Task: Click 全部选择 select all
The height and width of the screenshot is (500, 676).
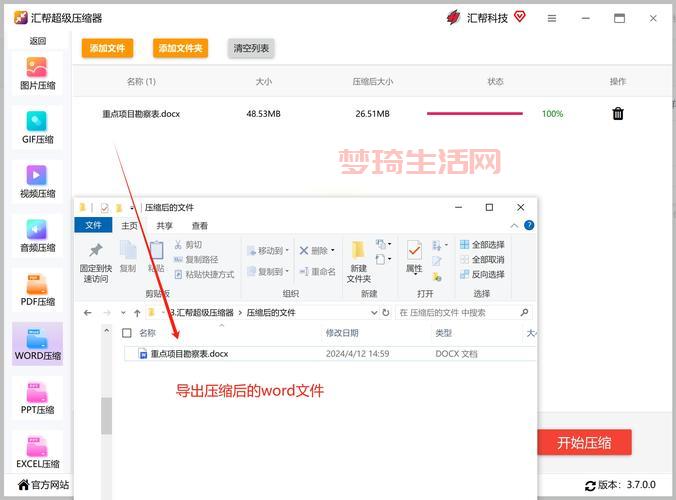Action: (x=482, y=245)
